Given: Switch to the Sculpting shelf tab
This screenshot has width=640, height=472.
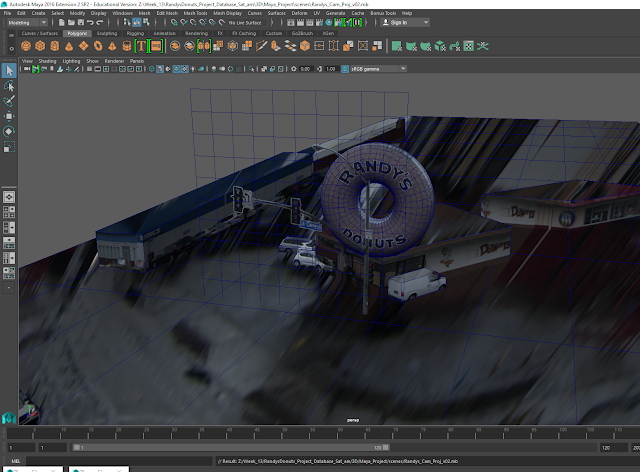Looking at the screenshot, I should coord(107,33).
